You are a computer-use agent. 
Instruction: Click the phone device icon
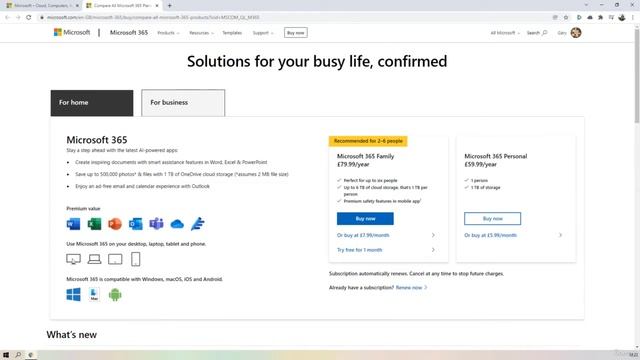[x=136, y=259]
